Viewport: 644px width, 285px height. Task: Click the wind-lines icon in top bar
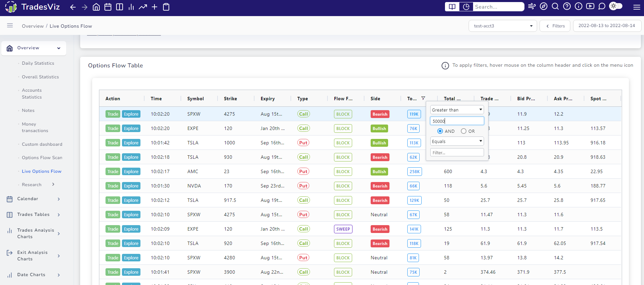pyautogui.click(x=532, y=7)
